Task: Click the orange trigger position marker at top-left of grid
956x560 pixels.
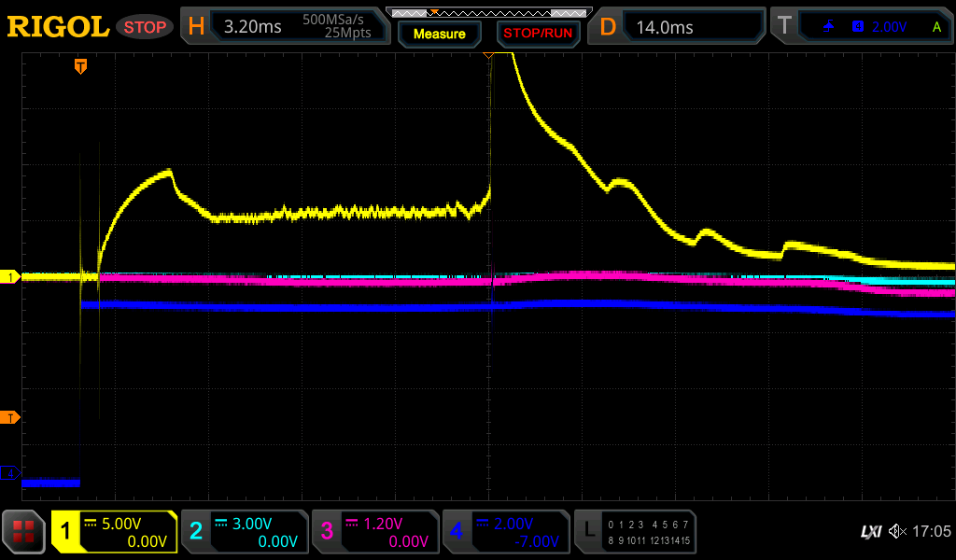Action: pos(81,66)
